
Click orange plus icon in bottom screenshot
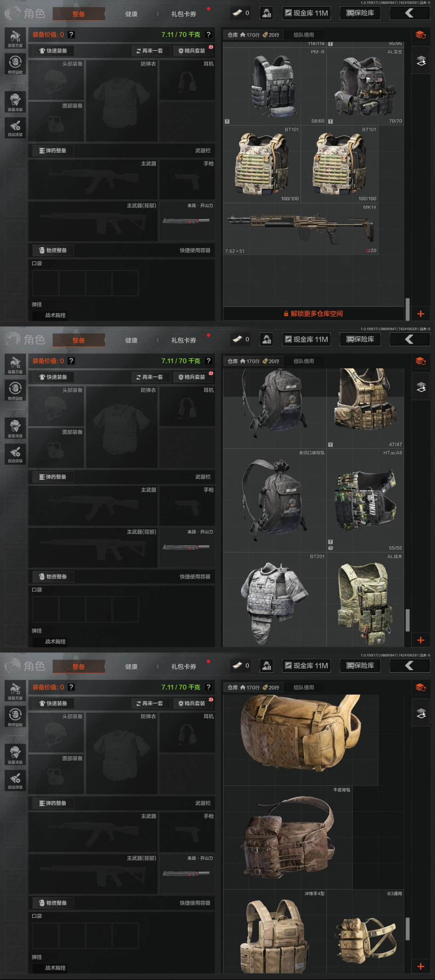click(x=421, y=967)
